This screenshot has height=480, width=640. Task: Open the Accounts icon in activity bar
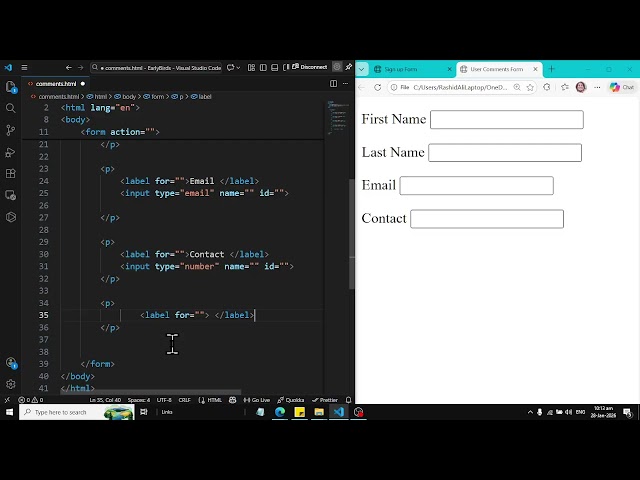point(11,363)
